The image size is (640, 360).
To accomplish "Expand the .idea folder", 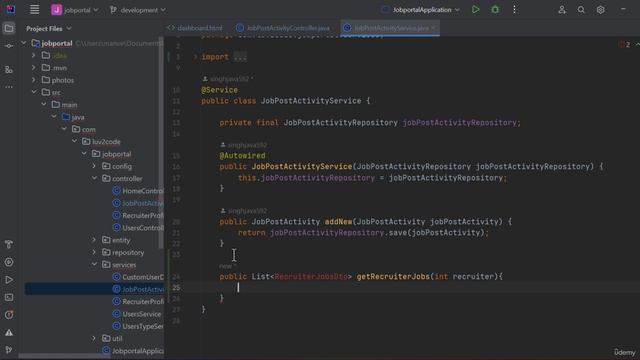I will click(34, 55).
